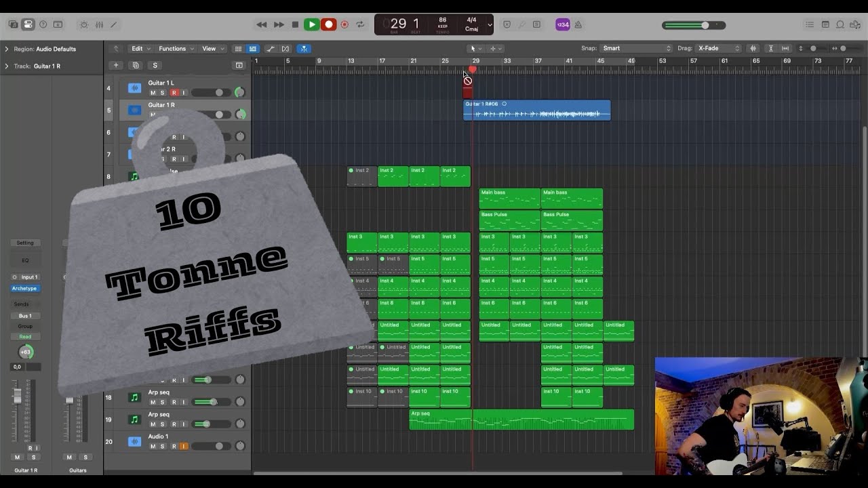Toggle horizontal auto zoom button
Viewport: 868px width, 488px height.
pos(785,48)
